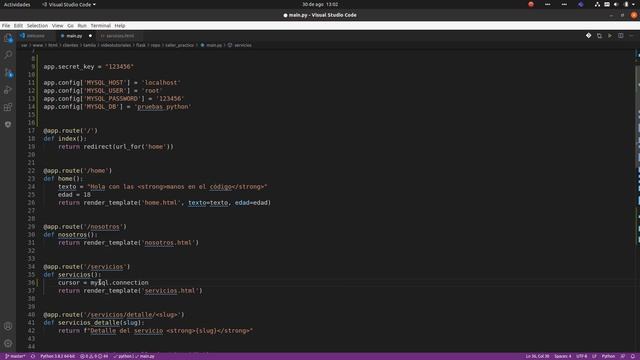This screenshot has width=640, height=360.
Task: Open errors and warnings count in status bar
Action: (94, 356)
